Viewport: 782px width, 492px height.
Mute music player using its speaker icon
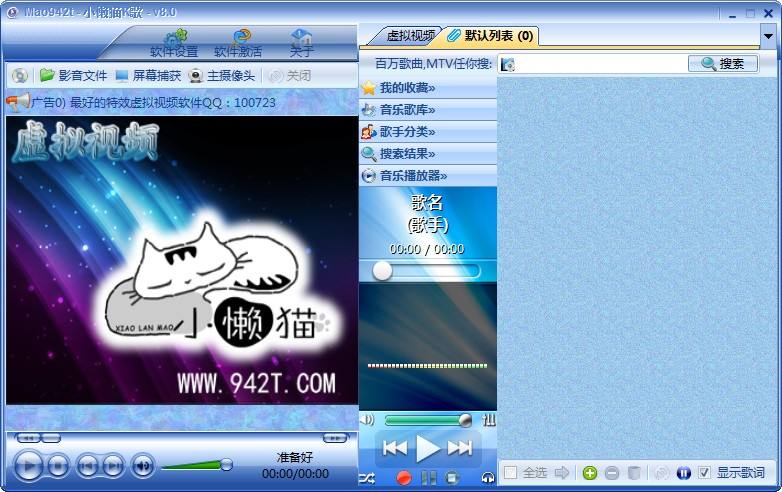(x=367, y=420)
